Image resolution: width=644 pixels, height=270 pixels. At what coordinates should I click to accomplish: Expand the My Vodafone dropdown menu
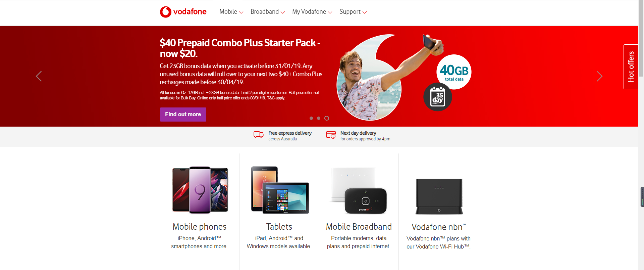pos(312,12)
